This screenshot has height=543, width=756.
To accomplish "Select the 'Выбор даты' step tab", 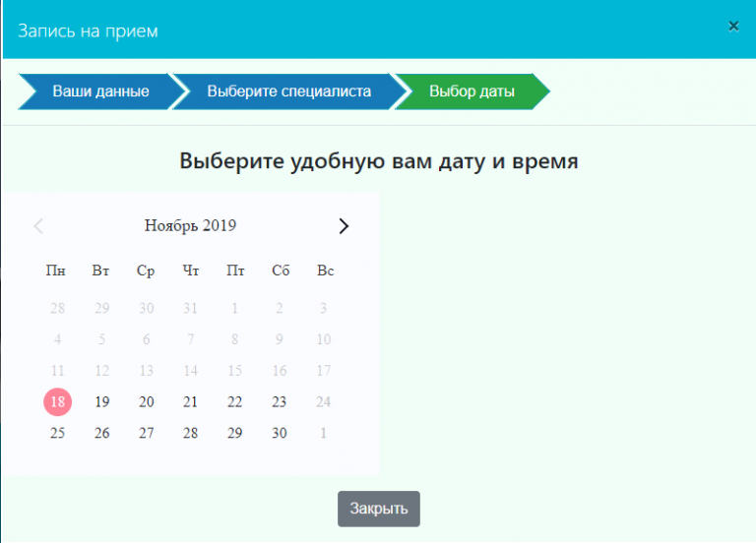I will [x=472, y=91].
